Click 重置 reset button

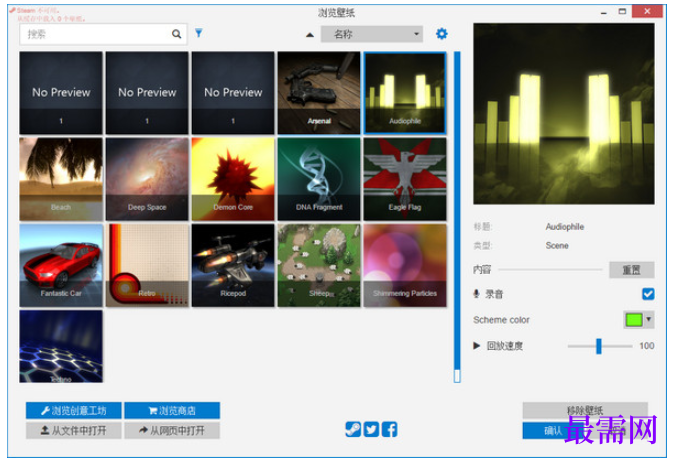click(x=632, y=270)
